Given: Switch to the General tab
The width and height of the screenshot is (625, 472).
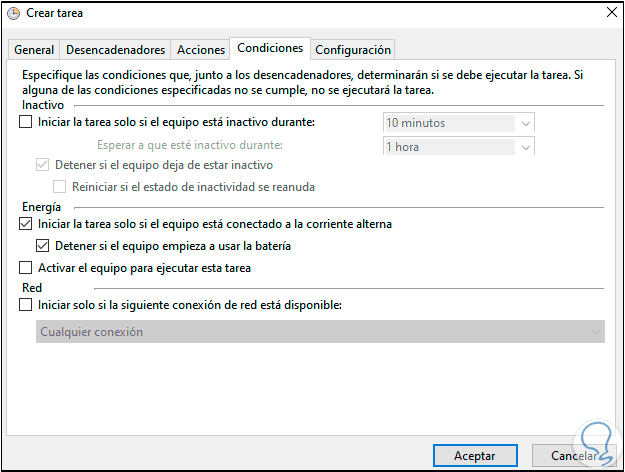Looking at the screenshot, I should (34, 49).
